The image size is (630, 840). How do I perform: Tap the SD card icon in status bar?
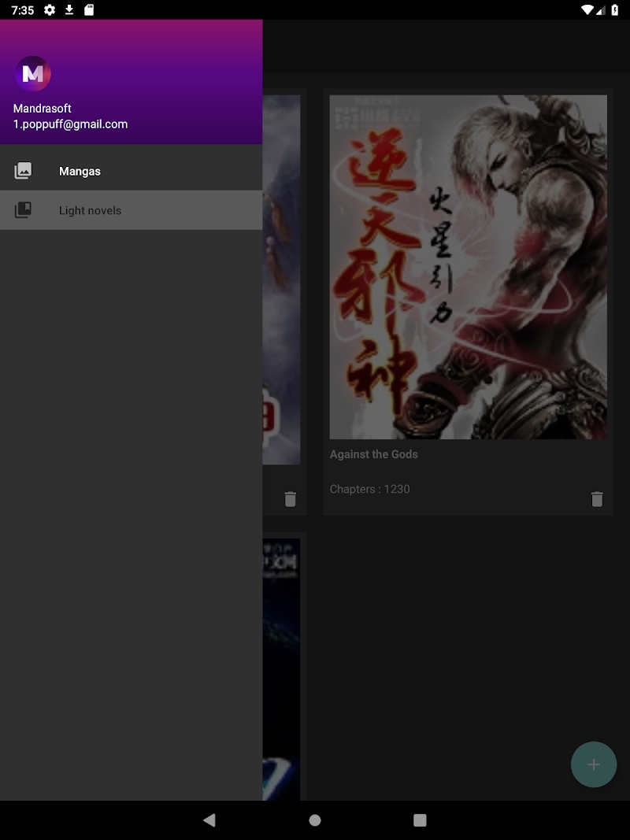click(x=89, y=9)
